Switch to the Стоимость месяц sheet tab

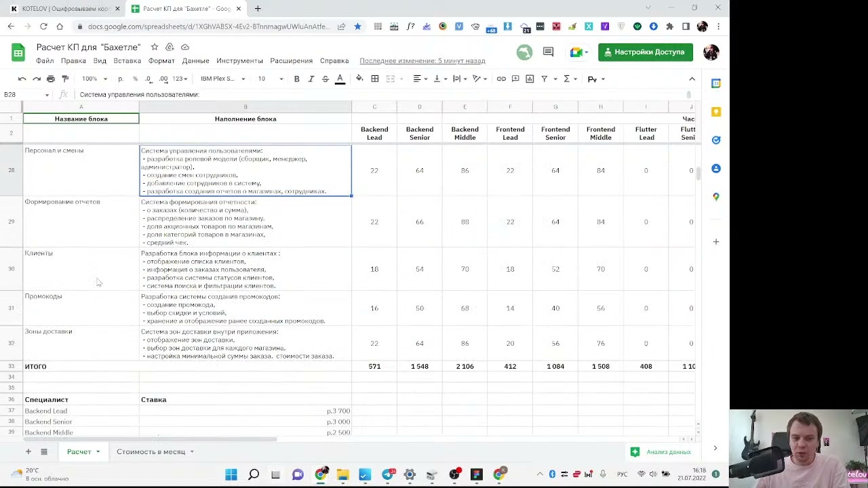[x=151, y=451]
